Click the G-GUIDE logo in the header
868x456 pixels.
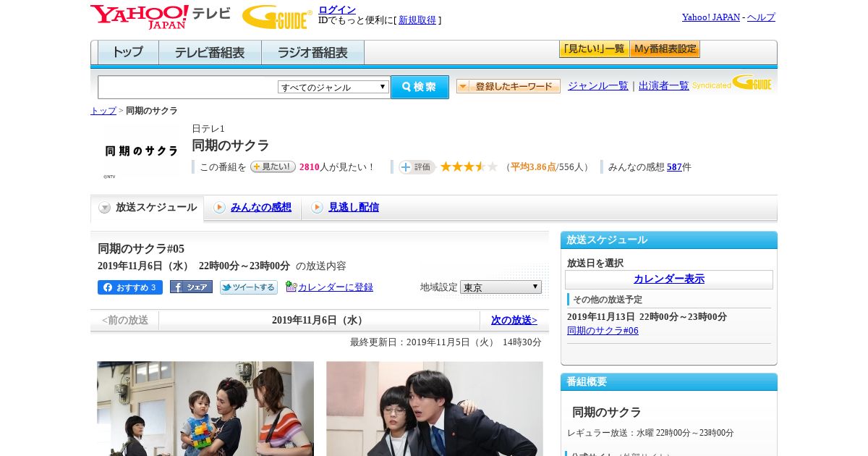click(x=277, y=17)
